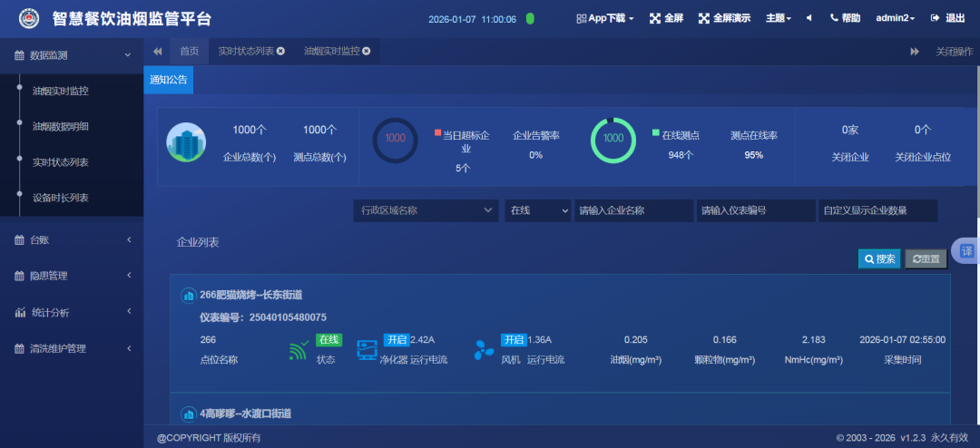This screenshot has height=448, width=980.
Task: Open the 主题 theme dropdown
Action: point(778,18)
